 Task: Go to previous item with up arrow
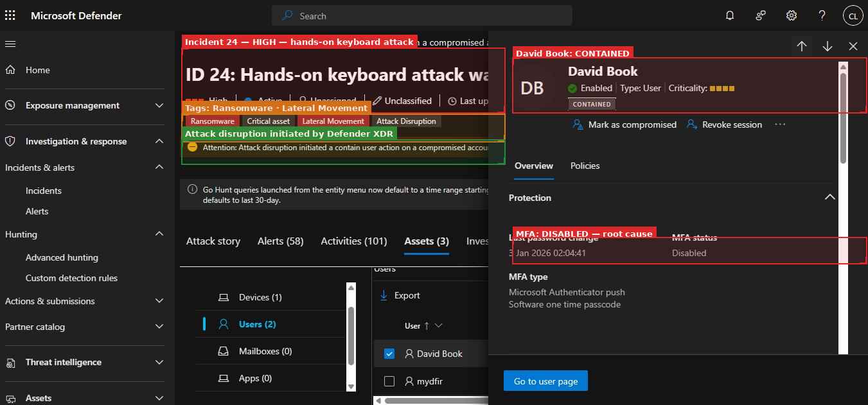[802, 46]
